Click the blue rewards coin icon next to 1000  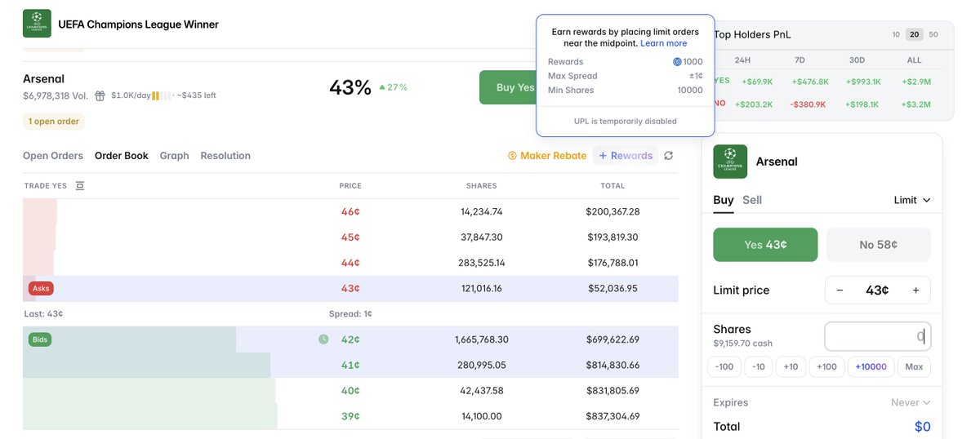tap(677, 62)
